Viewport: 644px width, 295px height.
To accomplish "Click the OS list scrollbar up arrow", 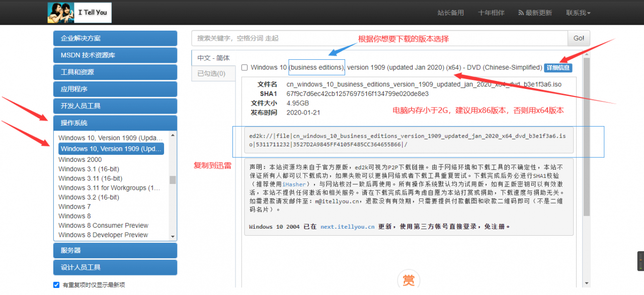I will tap(173, 135).
